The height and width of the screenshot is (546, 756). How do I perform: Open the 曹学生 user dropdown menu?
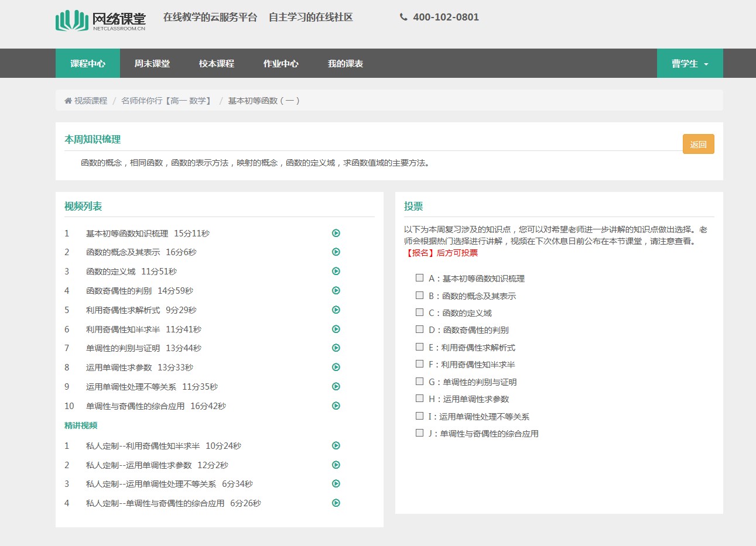pyautogui.click(x=689, y=63)
